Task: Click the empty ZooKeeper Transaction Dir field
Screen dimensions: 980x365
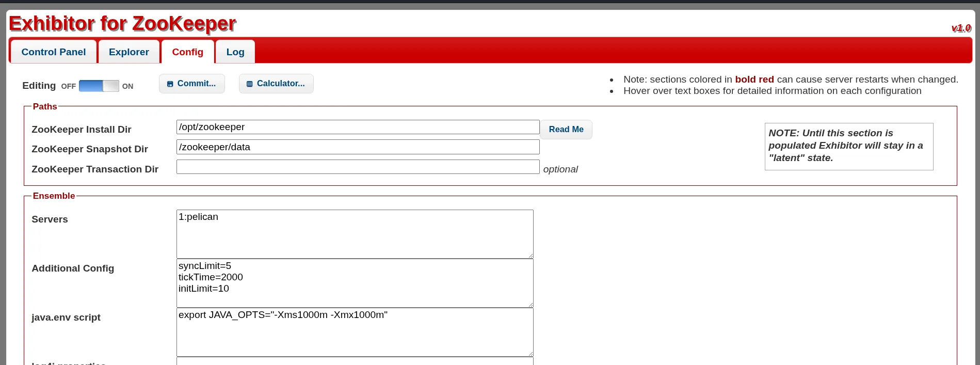Action: (x=358, y=167)
